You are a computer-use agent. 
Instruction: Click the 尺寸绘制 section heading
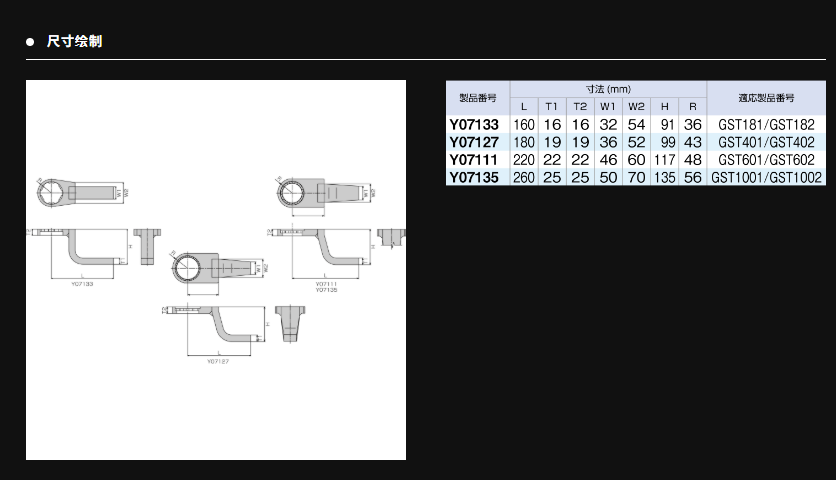(x=74, y=42)
